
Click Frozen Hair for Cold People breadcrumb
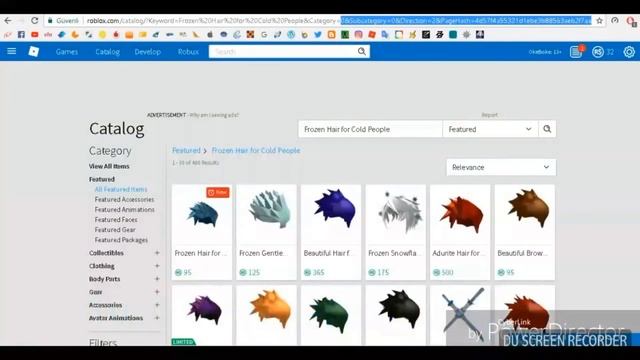coord(256,150)
